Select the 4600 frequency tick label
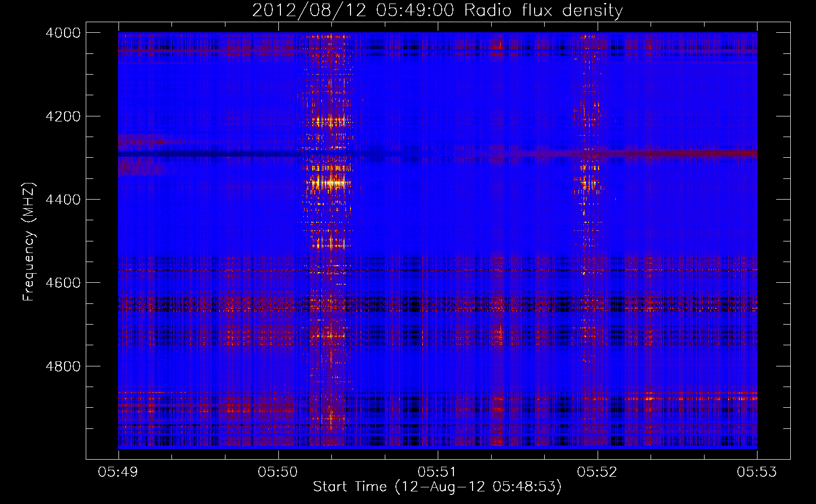816x504 pixels. tap(63, 283)
